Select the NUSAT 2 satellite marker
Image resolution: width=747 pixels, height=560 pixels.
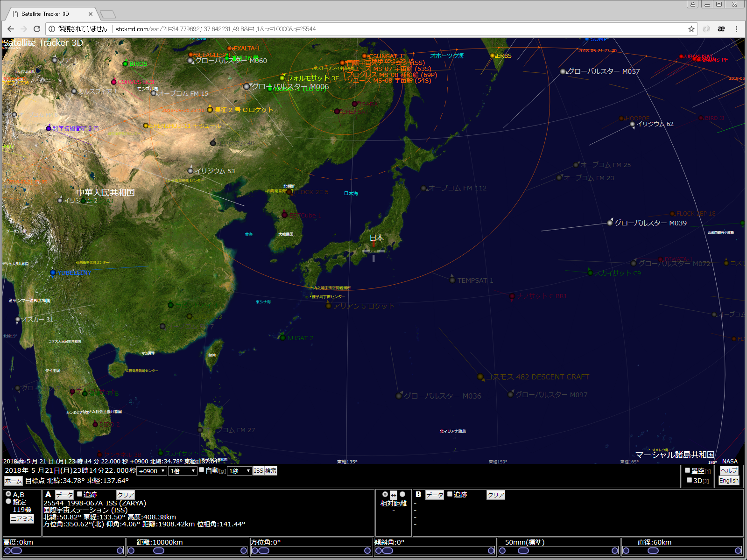[282, 337]
